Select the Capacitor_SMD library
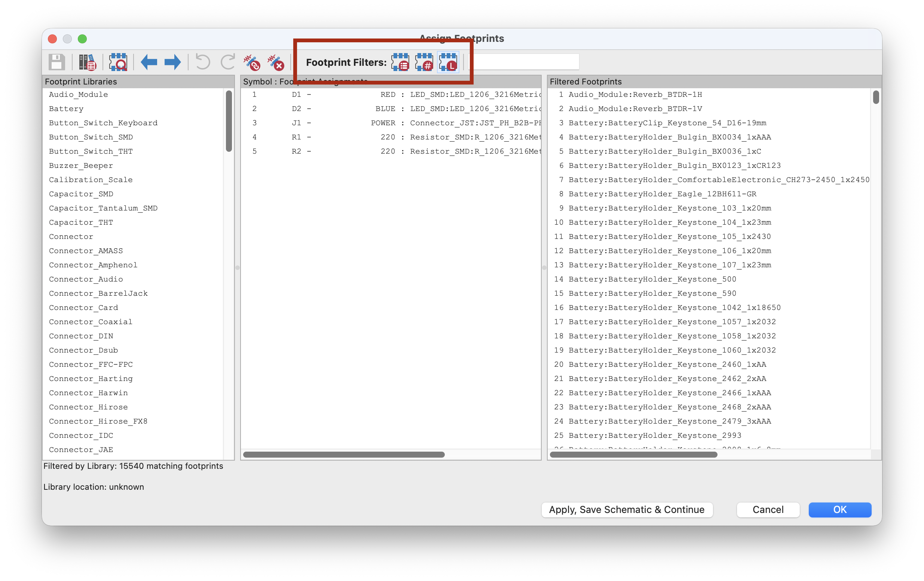 [x=81, y=194]
